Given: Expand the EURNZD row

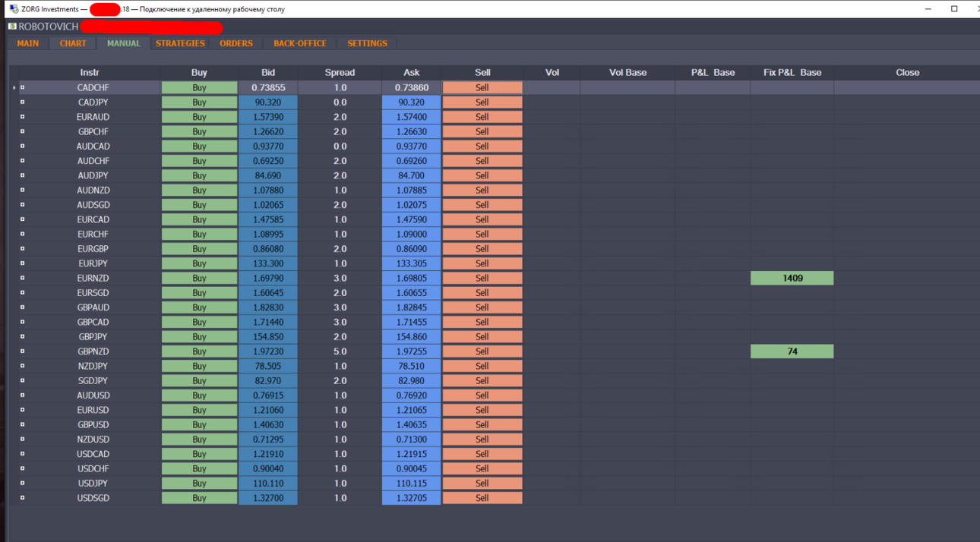Looking at the screenshot, I should point(22,278).
